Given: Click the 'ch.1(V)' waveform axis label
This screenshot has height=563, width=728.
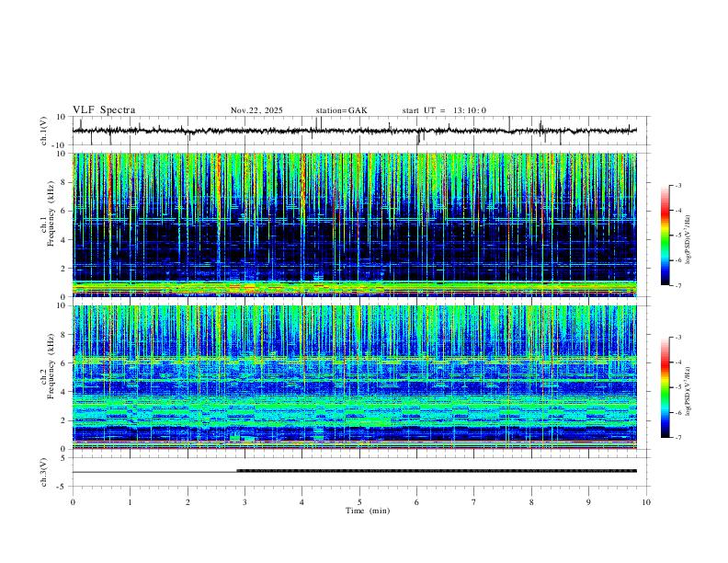Looking at the screenshot, I should [x=44, y=131].
